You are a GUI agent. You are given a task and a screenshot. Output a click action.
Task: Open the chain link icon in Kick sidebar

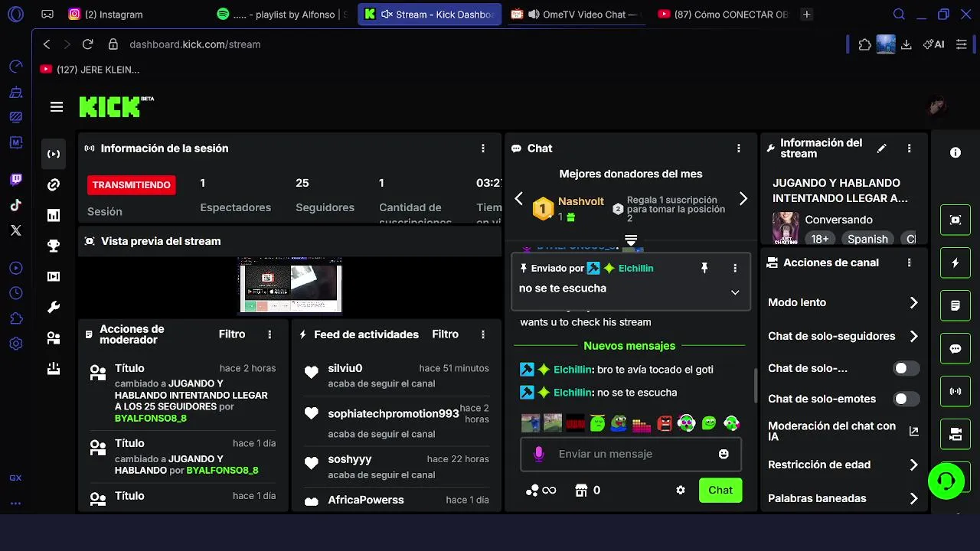point(54,184)
